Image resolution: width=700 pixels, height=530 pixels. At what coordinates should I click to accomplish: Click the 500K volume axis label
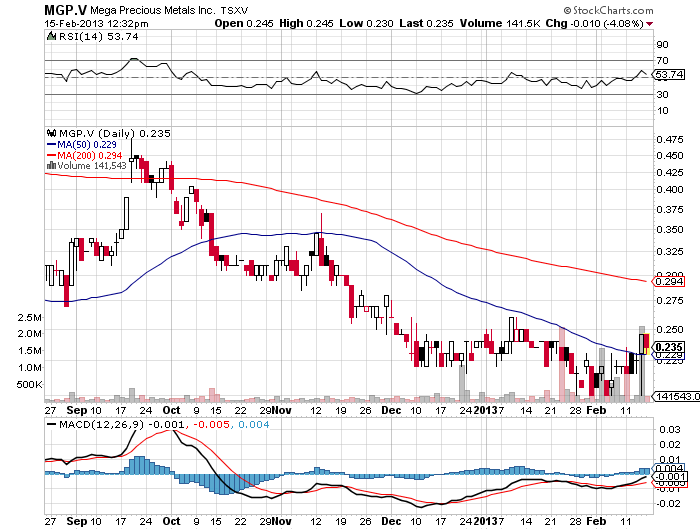[x=29, y=384]
